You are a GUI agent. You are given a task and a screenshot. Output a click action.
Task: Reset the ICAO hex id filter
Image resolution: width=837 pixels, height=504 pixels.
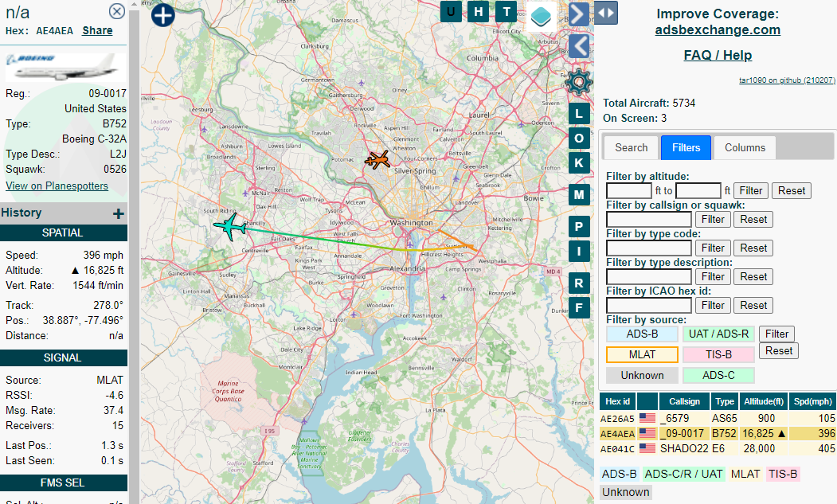[x=753, y=306]
